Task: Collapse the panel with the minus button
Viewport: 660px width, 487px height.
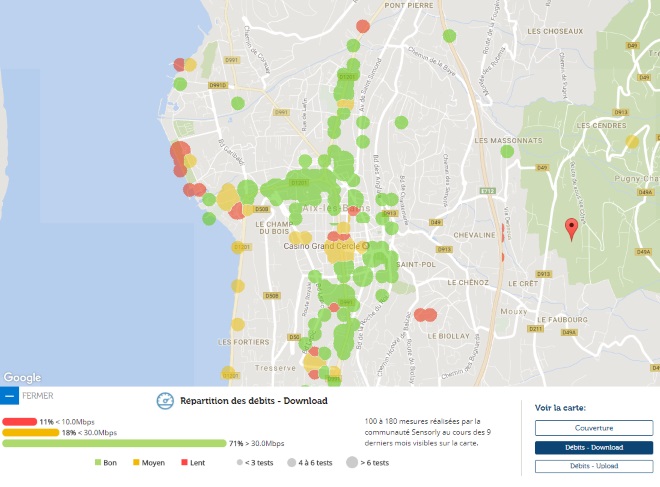Action: pos(10,395)
